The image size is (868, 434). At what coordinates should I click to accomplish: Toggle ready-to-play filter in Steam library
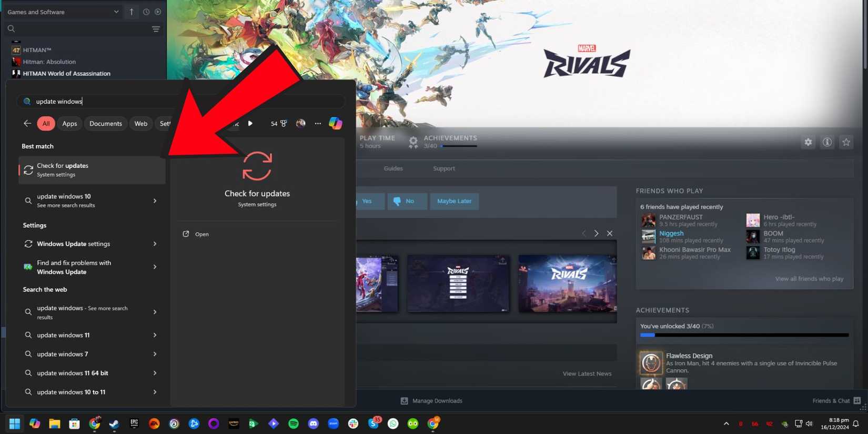coord(158,12)
